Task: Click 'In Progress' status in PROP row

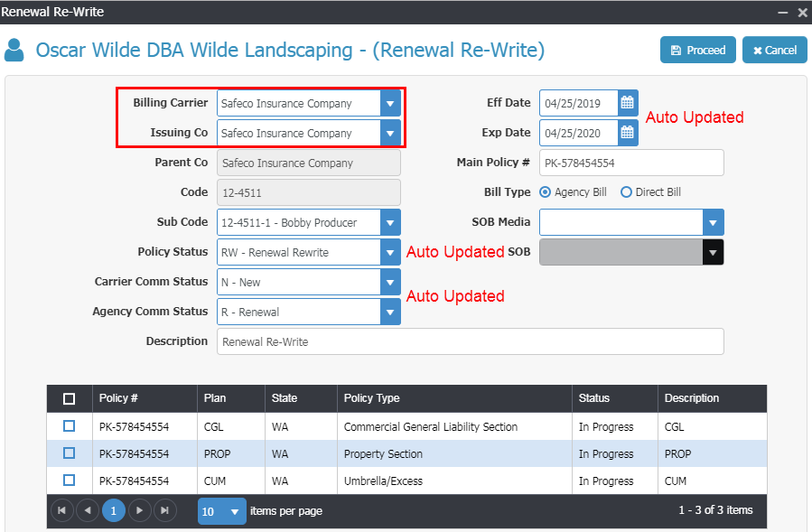Action: (x=606, y=453)
